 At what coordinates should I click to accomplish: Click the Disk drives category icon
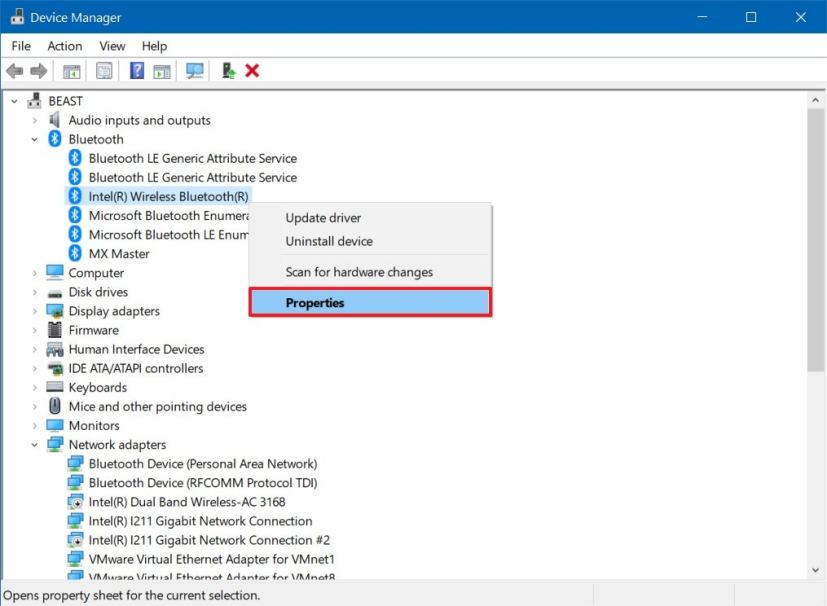click(x=55, y=293)
